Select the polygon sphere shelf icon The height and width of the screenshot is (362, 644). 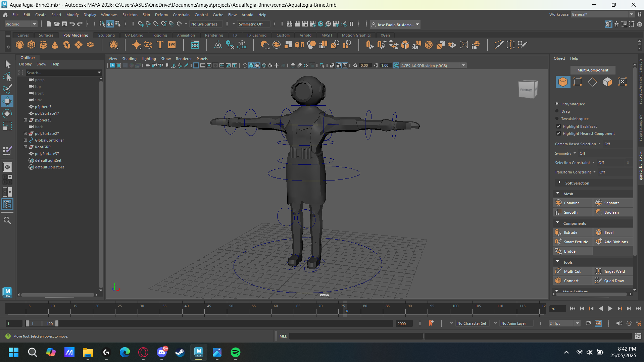20,45
